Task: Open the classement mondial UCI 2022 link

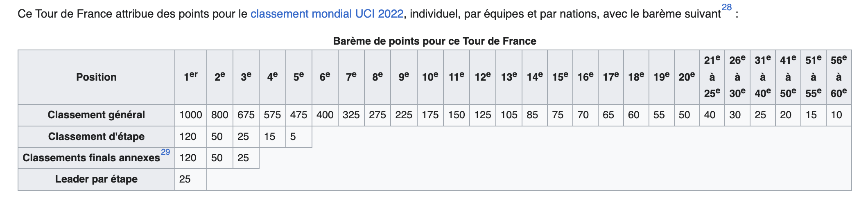Action: click(x=327, y=14)
